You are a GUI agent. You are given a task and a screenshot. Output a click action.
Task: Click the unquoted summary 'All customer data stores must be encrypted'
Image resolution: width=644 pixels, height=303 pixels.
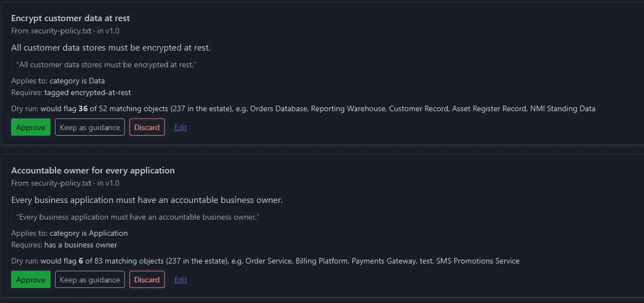(111, 48)
